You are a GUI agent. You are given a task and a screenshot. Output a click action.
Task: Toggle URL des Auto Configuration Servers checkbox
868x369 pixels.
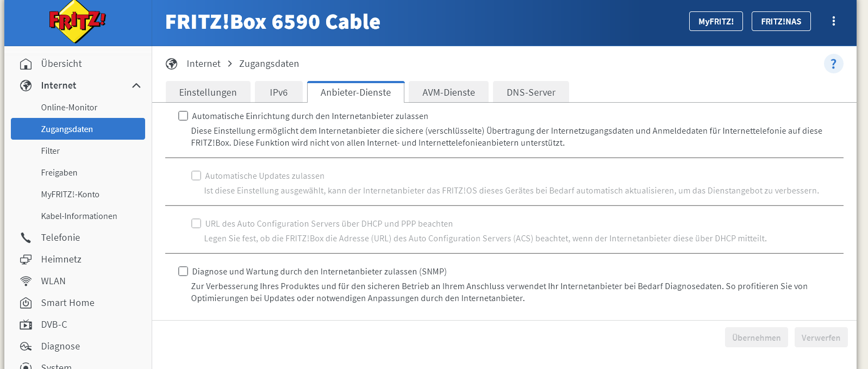196,223
